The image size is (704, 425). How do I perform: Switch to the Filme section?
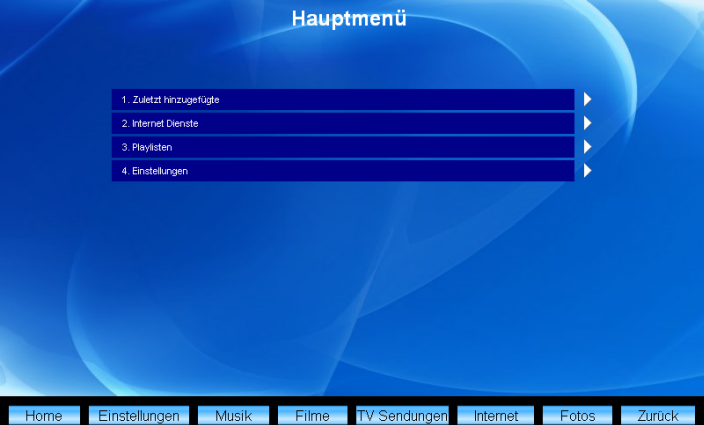click(312, 416)
